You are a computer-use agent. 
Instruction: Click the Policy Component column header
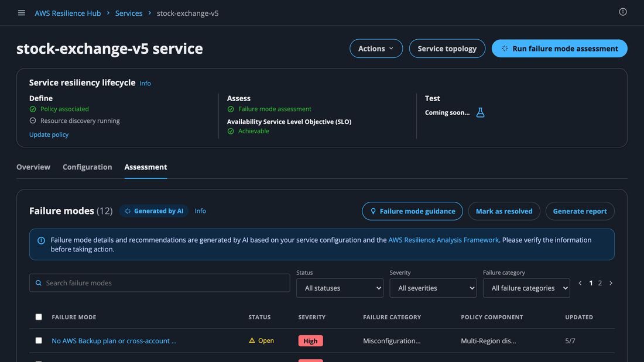pyautogui.click(x=492, y=318)
